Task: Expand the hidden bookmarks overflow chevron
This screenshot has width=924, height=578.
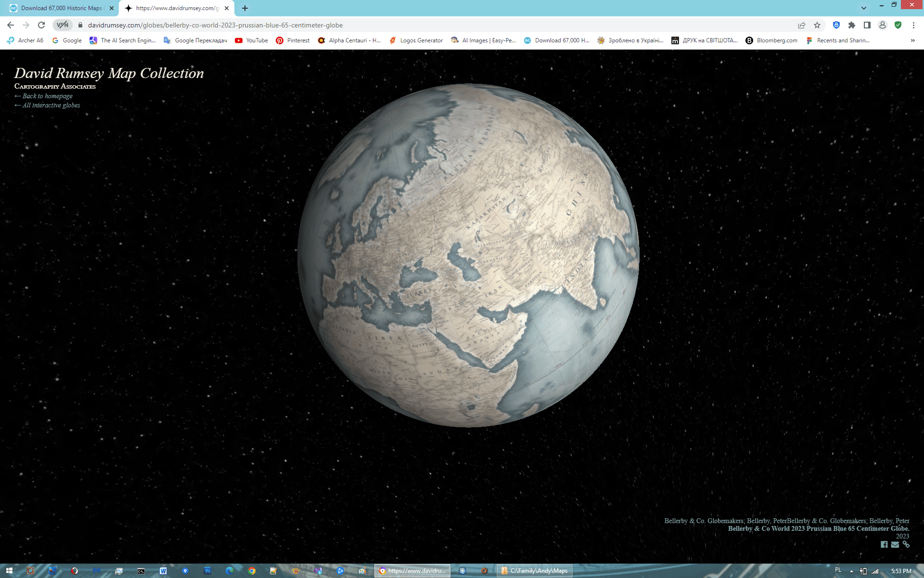Action: pos(912,40)
